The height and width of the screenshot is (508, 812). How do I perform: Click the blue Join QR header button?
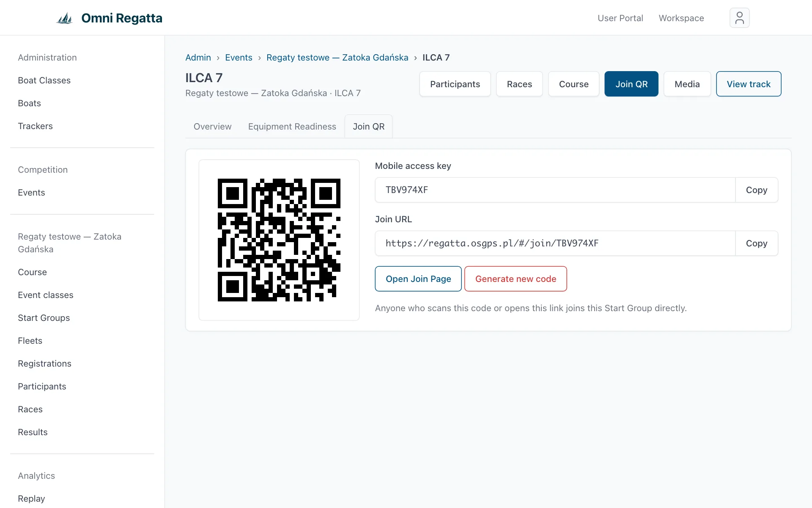(x=631, y=84)
